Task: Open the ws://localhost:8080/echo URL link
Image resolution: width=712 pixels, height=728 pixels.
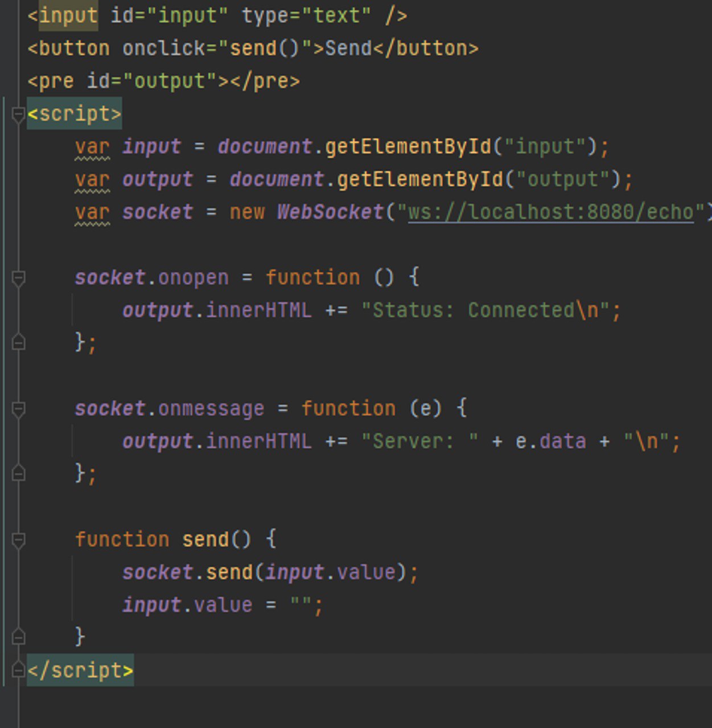Action: 551,212
